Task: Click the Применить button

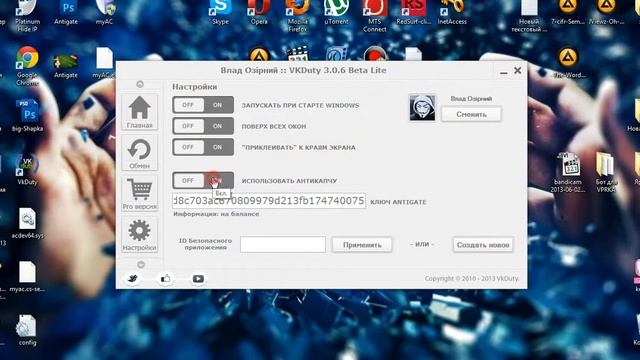Action: (362, 245)
